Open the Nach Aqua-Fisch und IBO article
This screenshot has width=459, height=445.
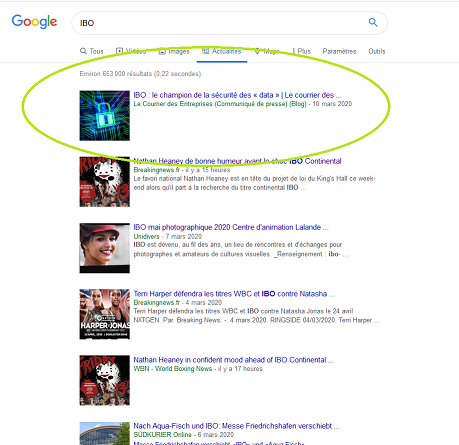coord(236,426)
